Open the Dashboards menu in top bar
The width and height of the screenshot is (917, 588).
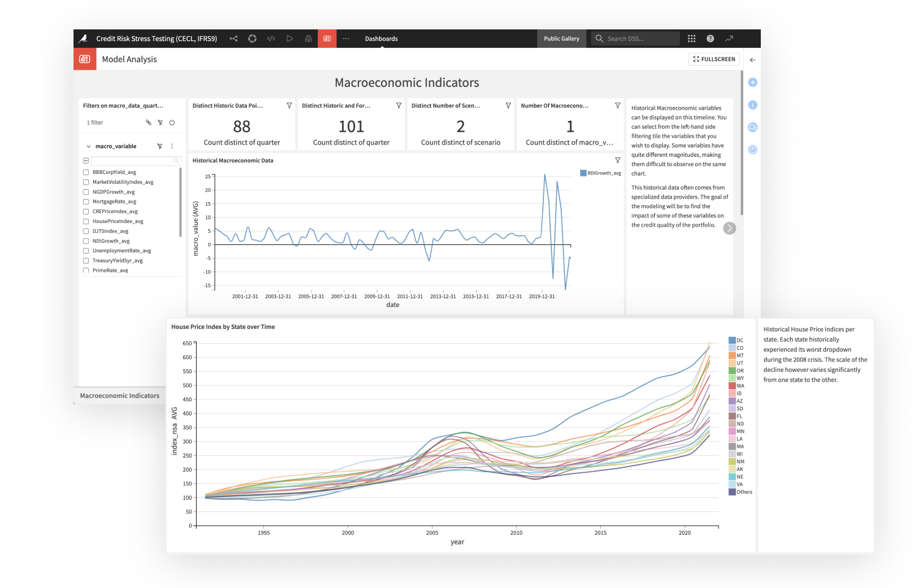click(381, 39)
